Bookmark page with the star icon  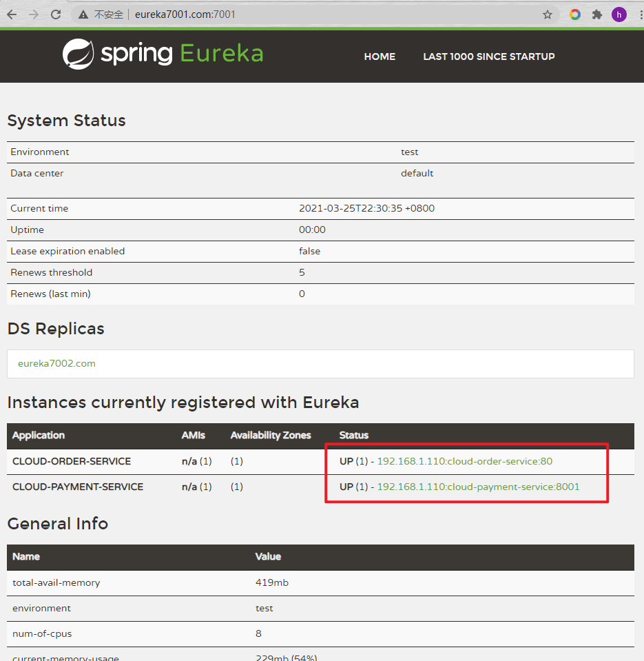coord(547,14)
